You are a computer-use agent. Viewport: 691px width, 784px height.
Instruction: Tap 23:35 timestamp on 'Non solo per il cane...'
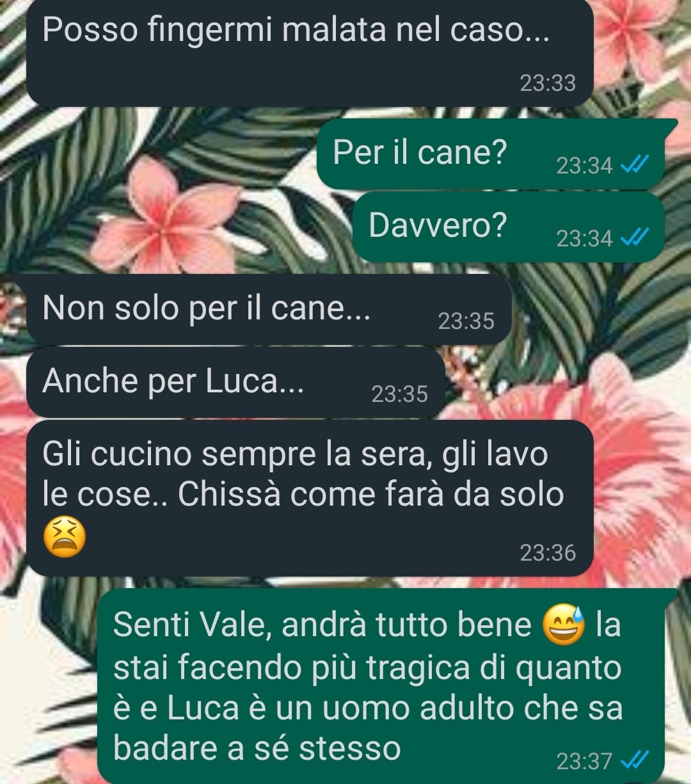(466, 321)
